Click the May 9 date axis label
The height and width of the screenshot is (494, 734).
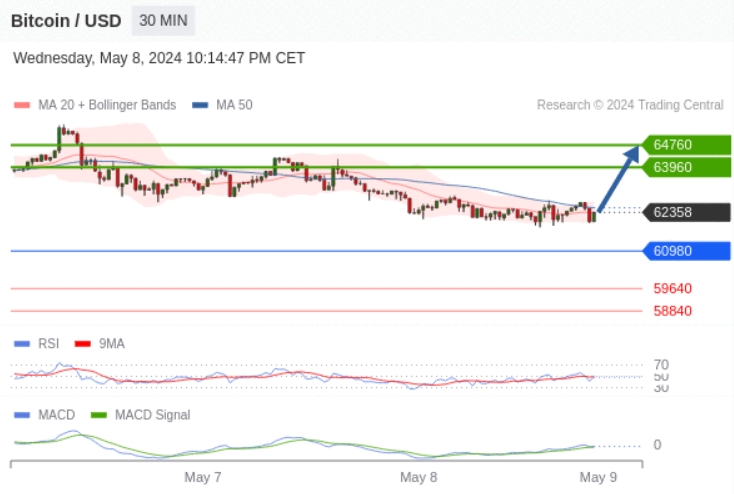point(598,477)
